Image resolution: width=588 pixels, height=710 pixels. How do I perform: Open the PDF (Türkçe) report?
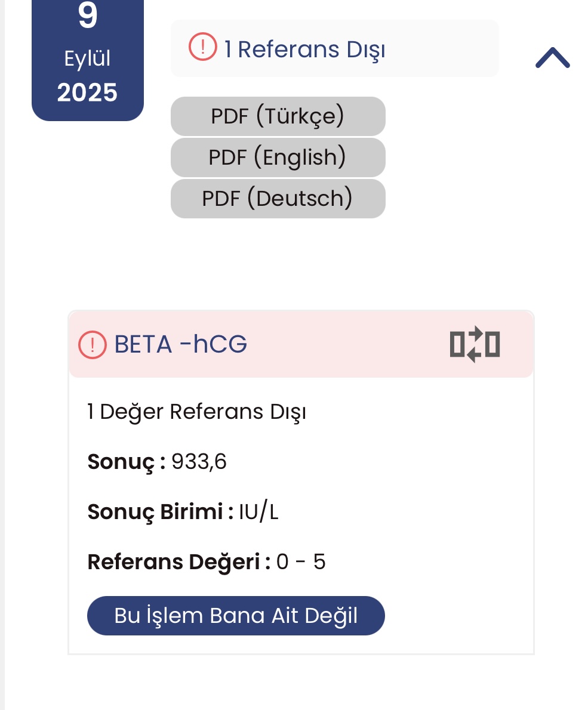click(x=278, y=116)
